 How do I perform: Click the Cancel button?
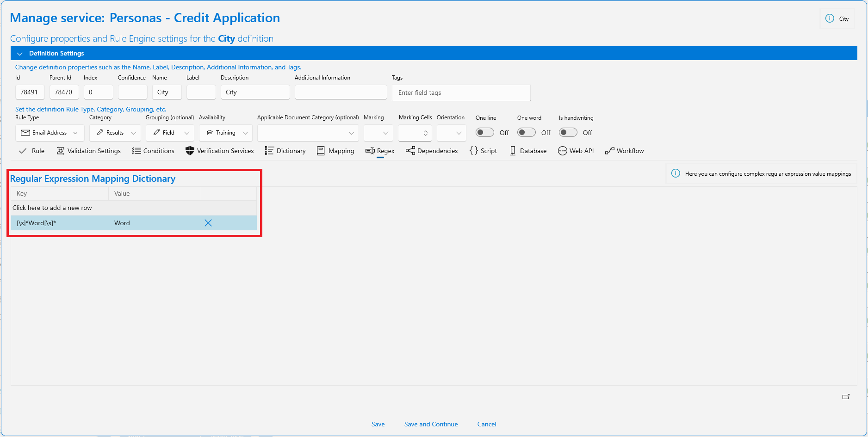[x=487, y=424]
